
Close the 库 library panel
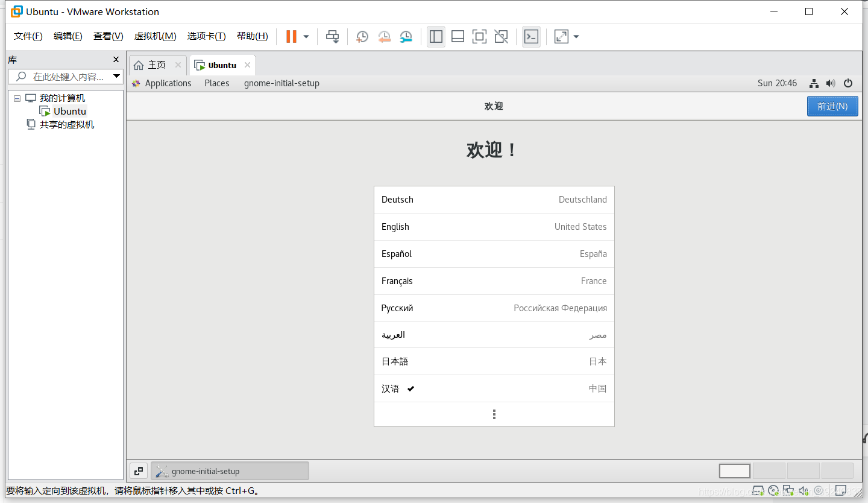pyautogui.click(x=116, y=60)
